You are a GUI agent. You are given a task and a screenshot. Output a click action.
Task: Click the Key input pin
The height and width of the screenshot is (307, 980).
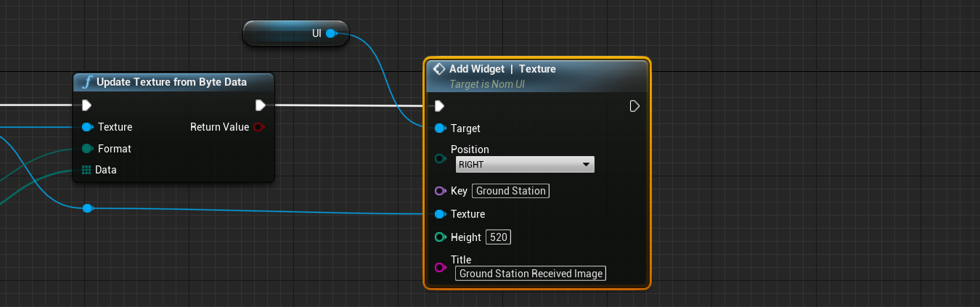coord(439,191)
